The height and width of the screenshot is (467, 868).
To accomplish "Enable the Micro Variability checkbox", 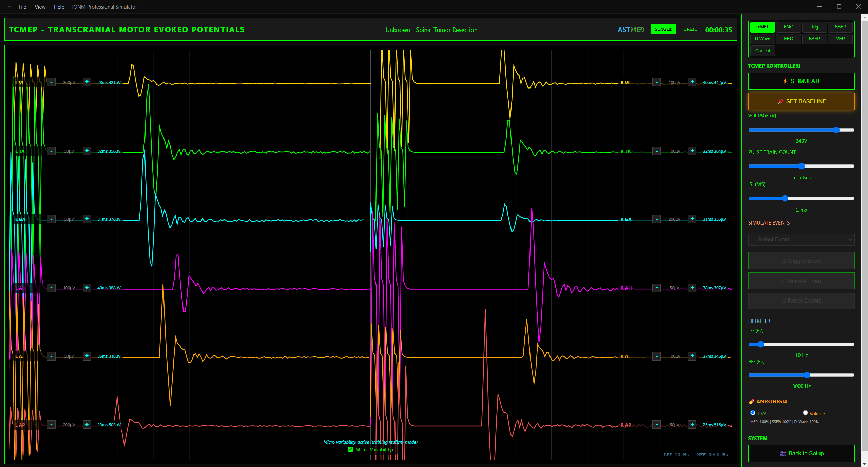I will [x=350, y=449].
